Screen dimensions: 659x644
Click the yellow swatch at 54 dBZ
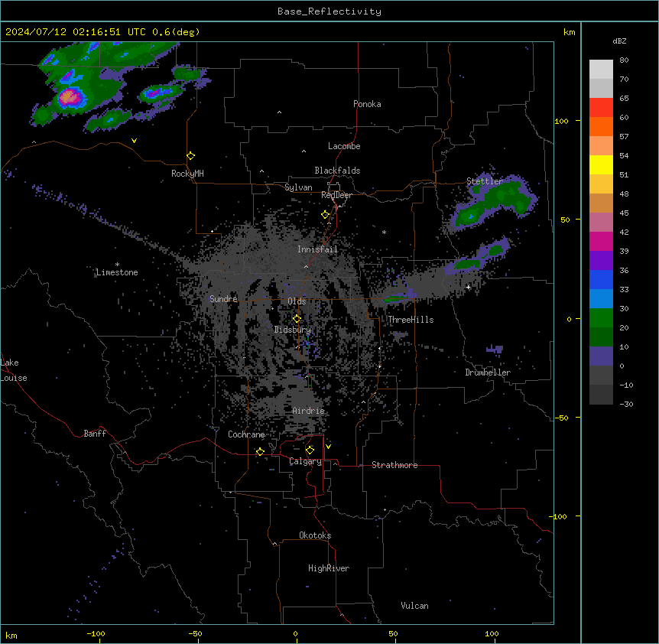[601, 164]
